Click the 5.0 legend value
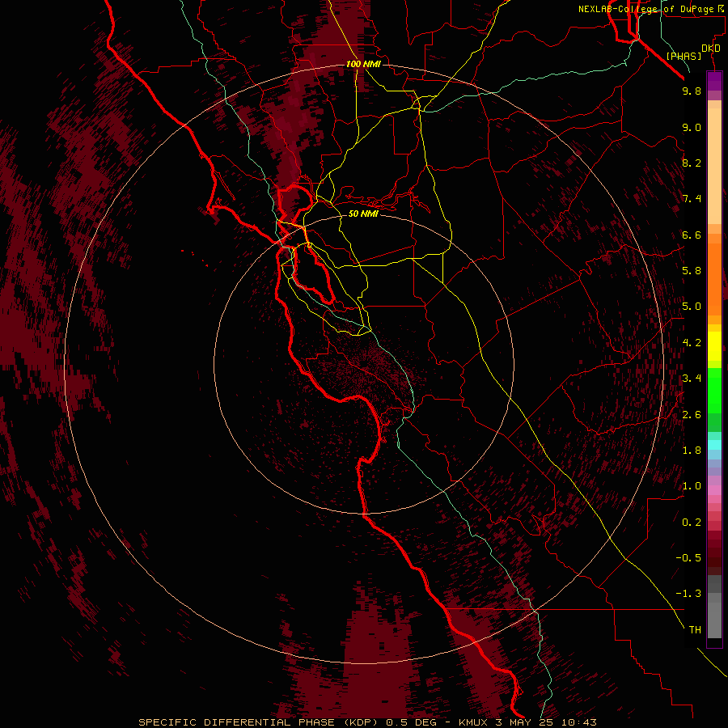The width and height of the screenshot is (728, 728). point(692,307)
